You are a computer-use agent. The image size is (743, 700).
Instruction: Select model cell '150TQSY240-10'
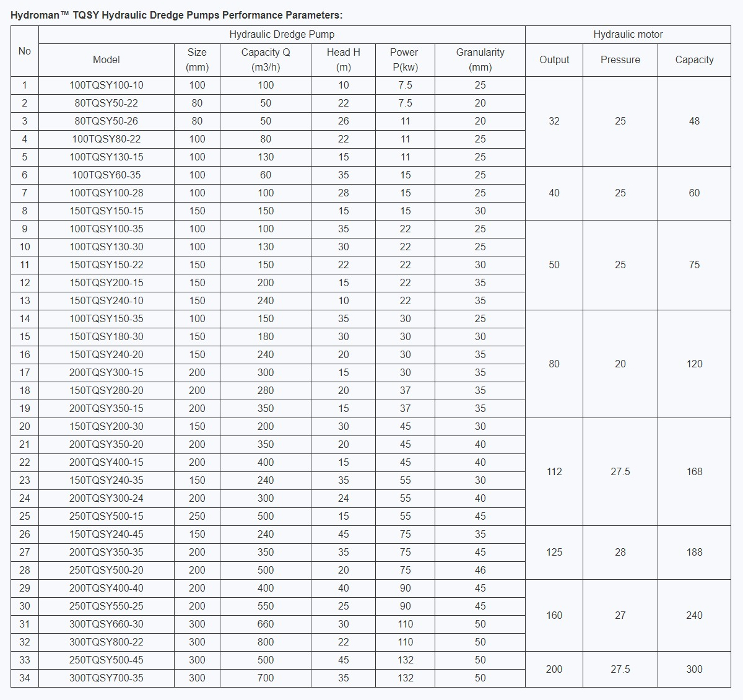point(106,301)
